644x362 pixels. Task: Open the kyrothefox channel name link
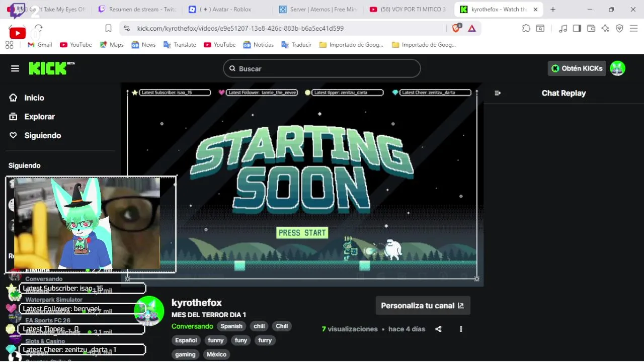[x=197, y=303]
